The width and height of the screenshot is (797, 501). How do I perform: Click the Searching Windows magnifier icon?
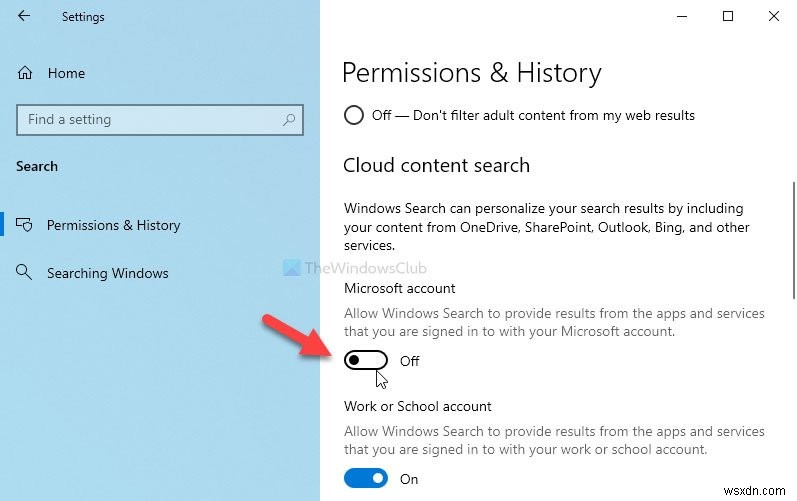[26, 273]
